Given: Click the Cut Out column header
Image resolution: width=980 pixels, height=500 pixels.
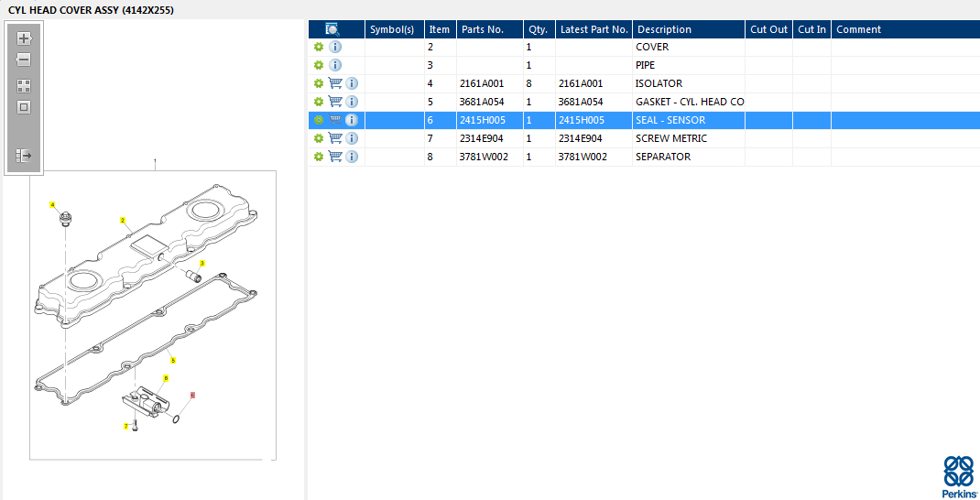Looking at the screenshot, I should pos(769,29).
